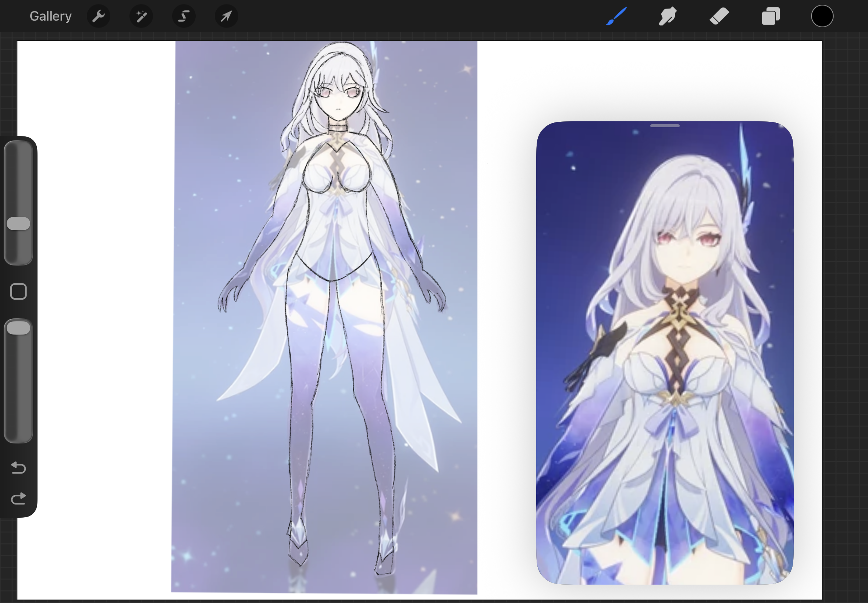Select the Eraser tool
The width and height of the screenshot is (868, 603).
[719, 16]
